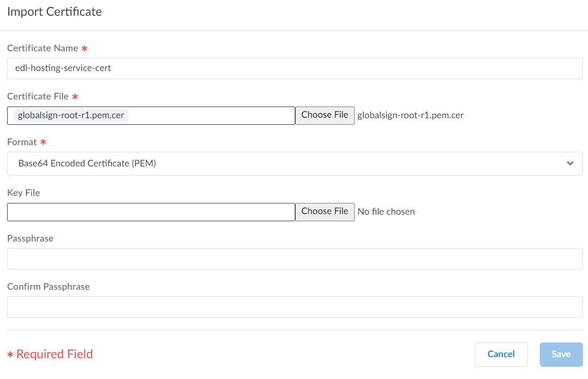Click the Passphrase input field

pos(294,259)
